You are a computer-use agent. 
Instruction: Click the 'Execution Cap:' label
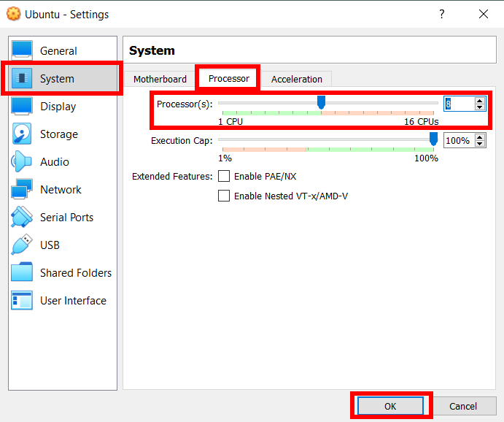(x=182, y=141)
